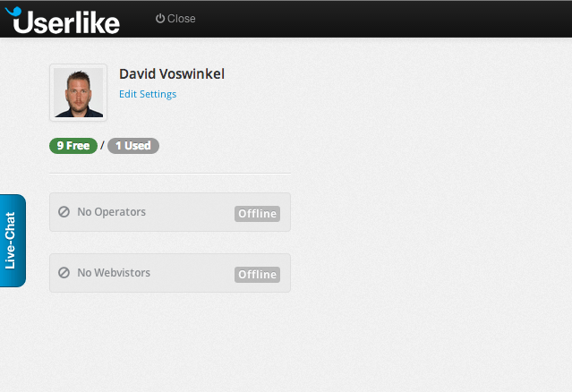Click the Userlike logo text
Viewport: 572px width, 392px height.
coord(67,21)
